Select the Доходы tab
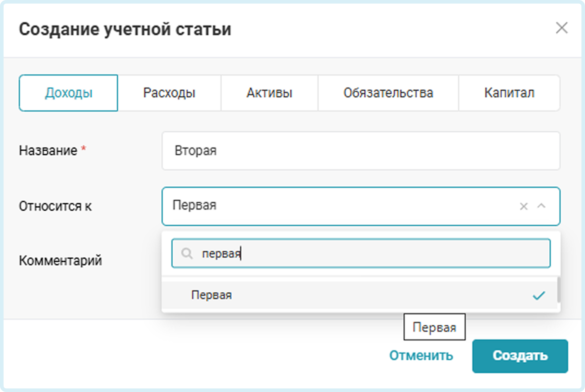Viewport: 585px width, 392px height. [x=68, y=93]
